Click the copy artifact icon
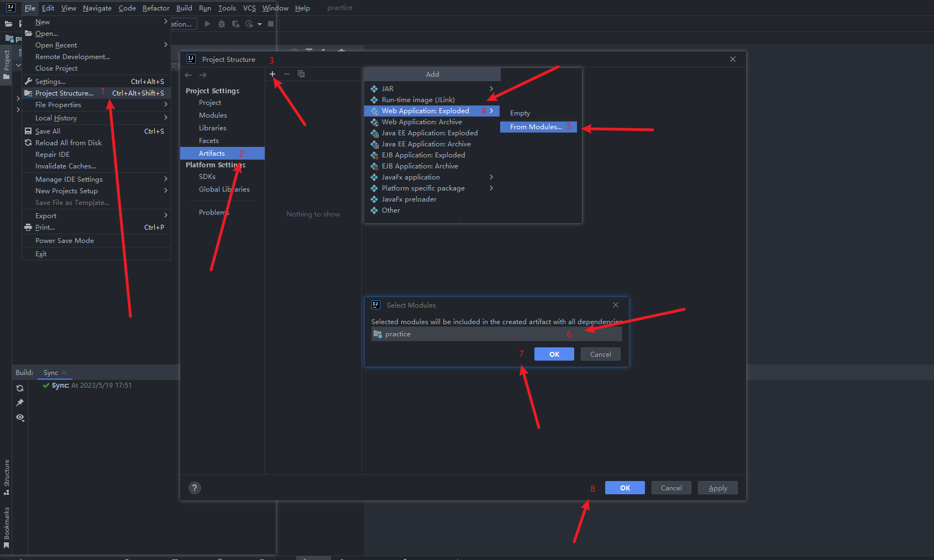 pos(301,74)
